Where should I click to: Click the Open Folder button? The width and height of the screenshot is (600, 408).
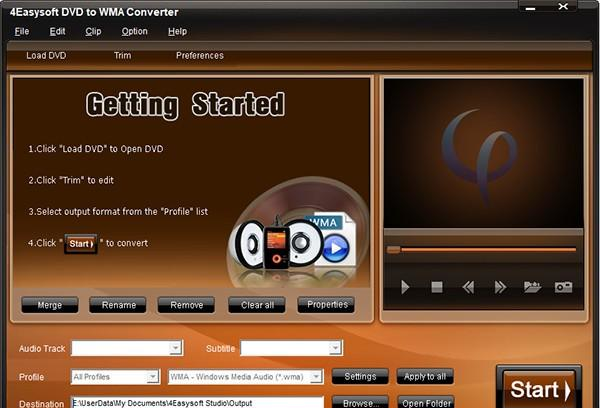[426, 403]
